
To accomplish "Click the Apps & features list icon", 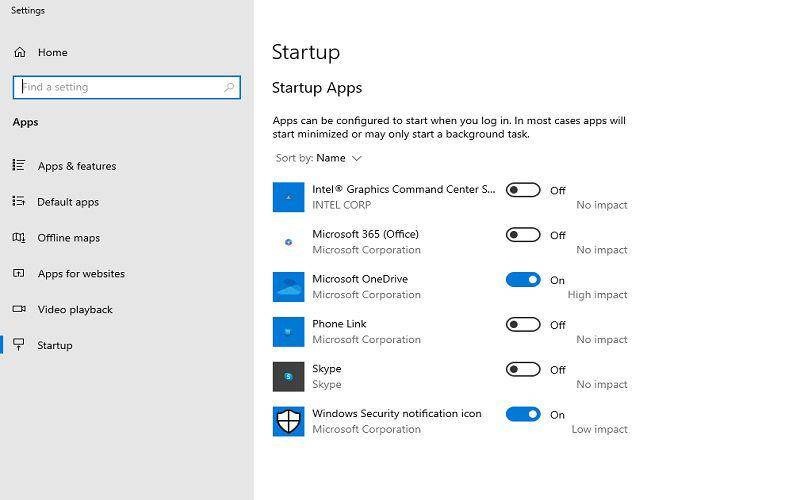I will click(x=18, y=165).
